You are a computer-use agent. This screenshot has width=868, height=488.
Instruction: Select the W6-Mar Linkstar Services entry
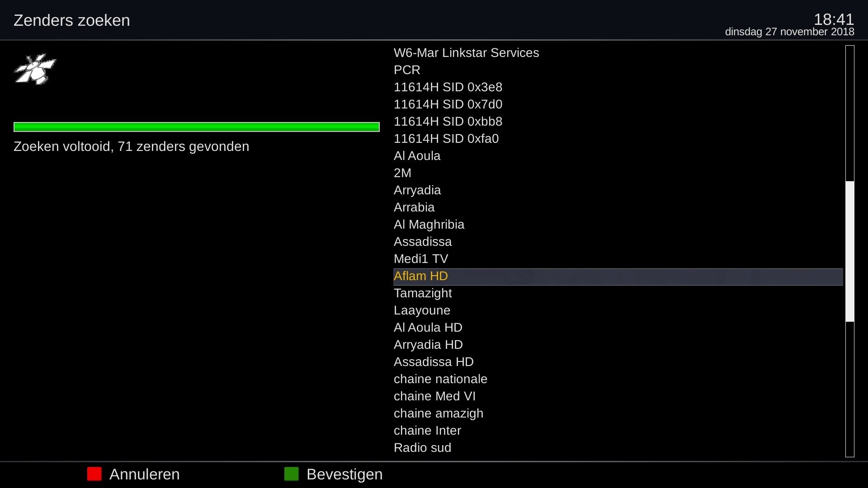[467, 53]
